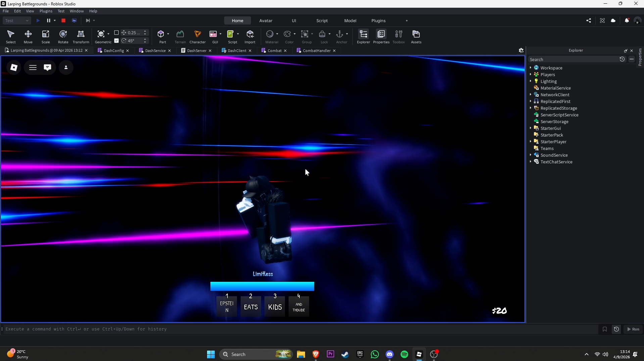This screenshot has width=644, height=361.
Task: Click the Explorer search history icon
Action: [x=622, y=59]
